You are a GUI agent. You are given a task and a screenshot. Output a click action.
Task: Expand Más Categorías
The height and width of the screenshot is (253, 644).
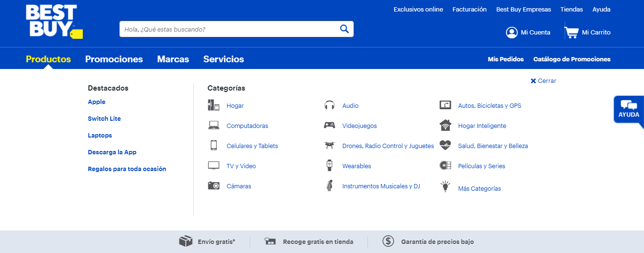coord(479,189)
